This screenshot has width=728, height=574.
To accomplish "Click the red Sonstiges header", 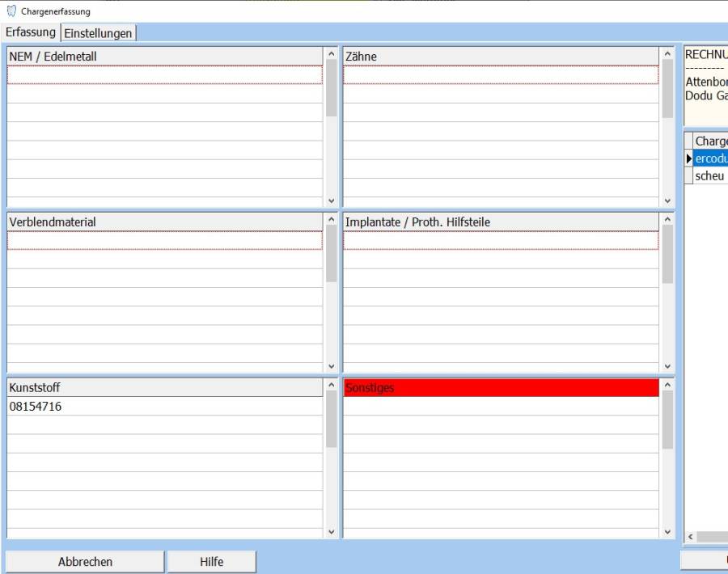I will pos(501,388).
